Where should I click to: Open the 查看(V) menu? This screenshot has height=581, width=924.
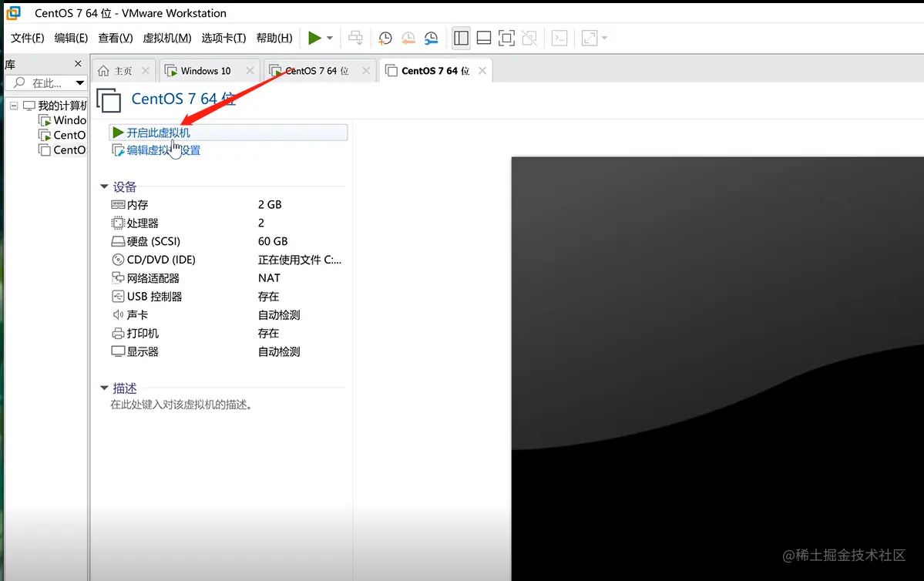click(116, 39)
